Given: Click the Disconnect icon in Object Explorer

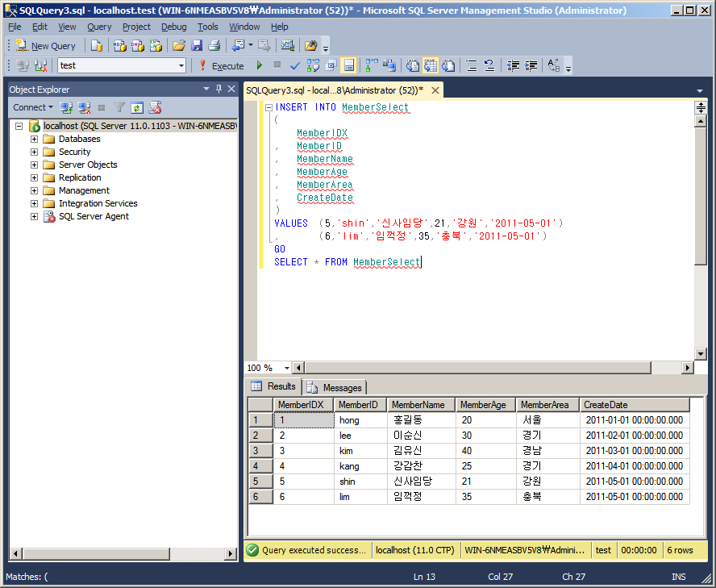Looking at the screenshot, I should tap(84, 108).
